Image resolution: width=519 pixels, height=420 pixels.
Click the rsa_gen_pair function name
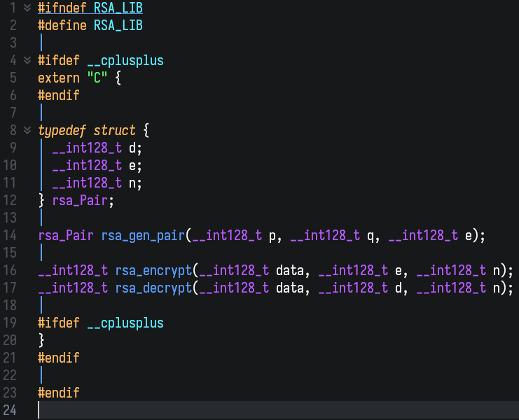[x=143, y=236]
